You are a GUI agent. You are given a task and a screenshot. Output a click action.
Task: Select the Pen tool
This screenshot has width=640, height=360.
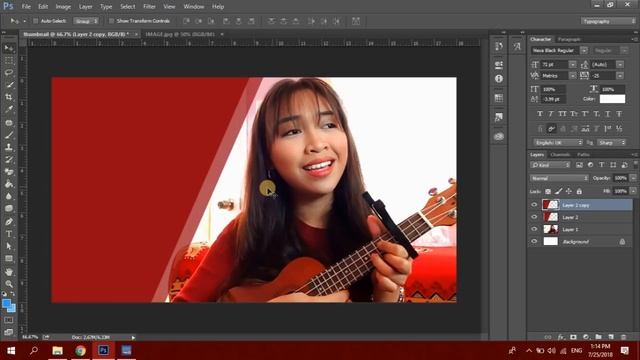pos(9,222)
